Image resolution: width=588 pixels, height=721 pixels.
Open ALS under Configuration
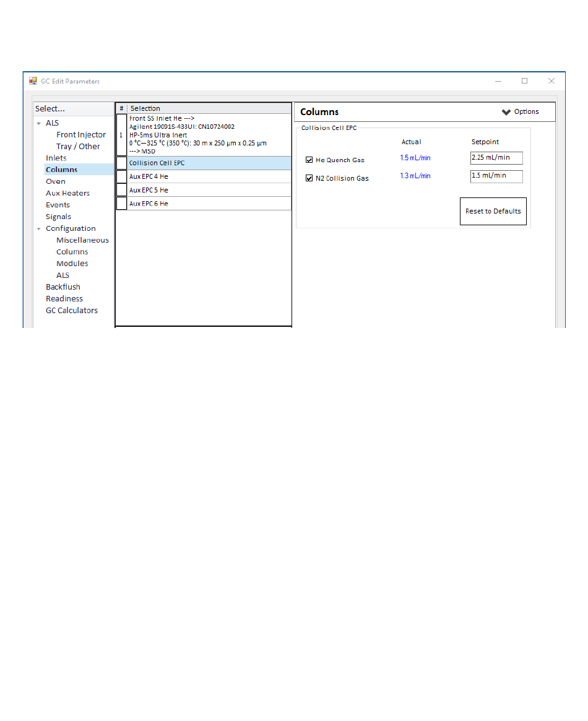pyautogui.click(x=63, y=275)
